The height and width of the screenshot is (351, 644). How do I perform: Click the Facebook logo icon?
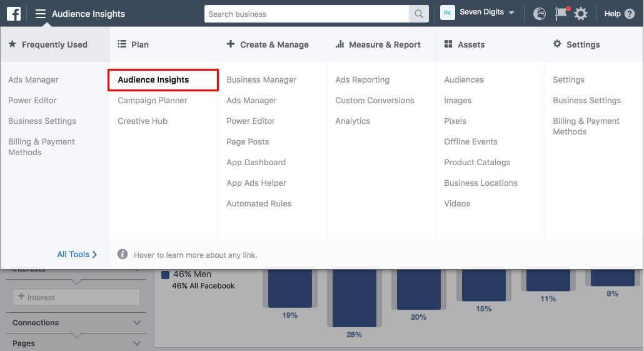coord(14,14)
